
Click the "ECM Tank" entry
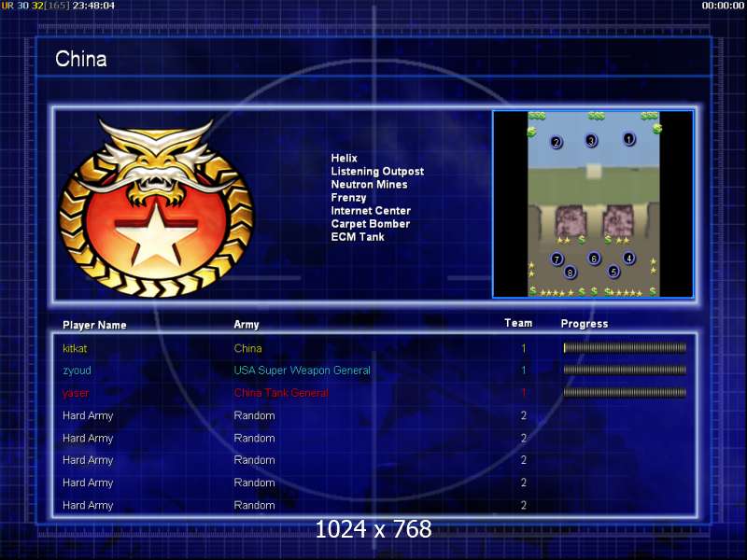coord(358,237)
